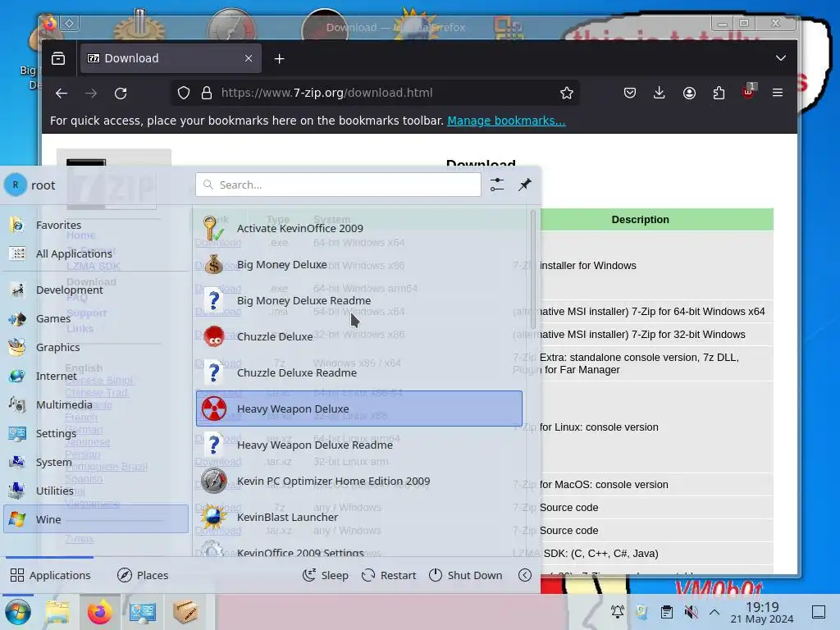Open Graphics category
Image resolution: width=840 pixels, height=630 pixels.
pos(96,347)
